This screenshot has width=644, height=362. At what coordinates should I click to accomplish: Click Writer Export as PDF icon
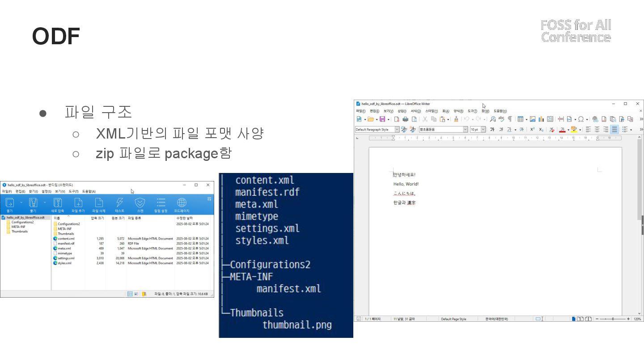click(x=397, y=119)
